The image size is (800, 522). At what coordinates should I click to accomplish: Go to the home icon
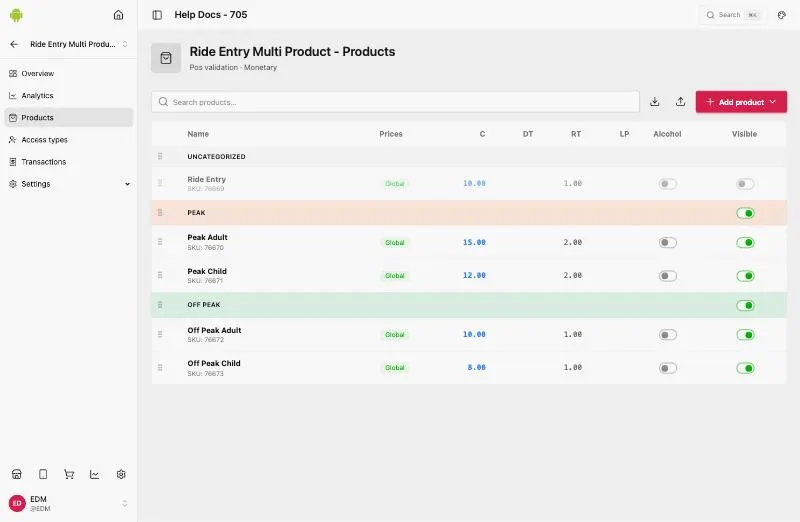click(x=118, y=15)
